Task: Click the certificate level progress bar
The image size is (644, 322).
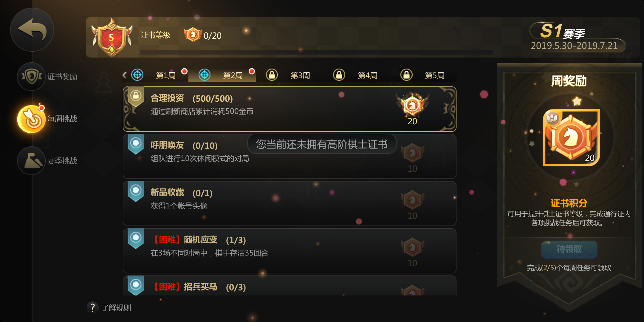Action: (316, 52)
